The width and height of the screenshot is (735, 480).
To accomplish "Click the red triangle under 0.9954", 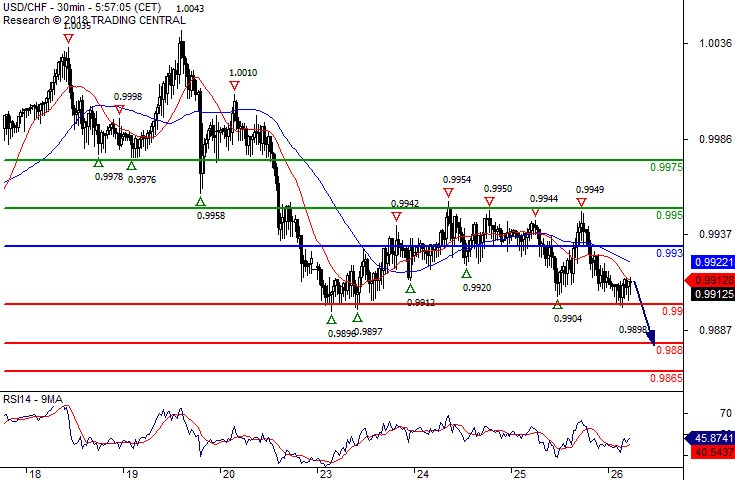I will click(x=449, y=193).
